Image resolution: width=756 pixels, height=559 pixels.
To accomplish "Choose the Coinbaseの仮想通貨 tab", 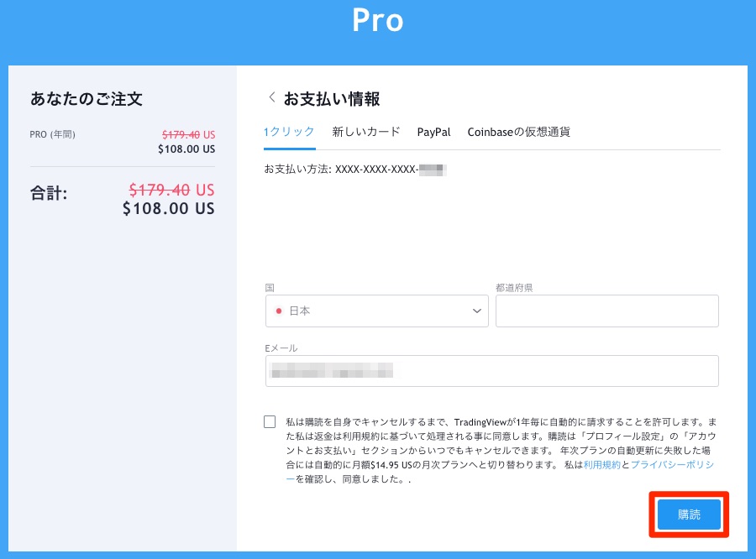I will coord(519,132).
